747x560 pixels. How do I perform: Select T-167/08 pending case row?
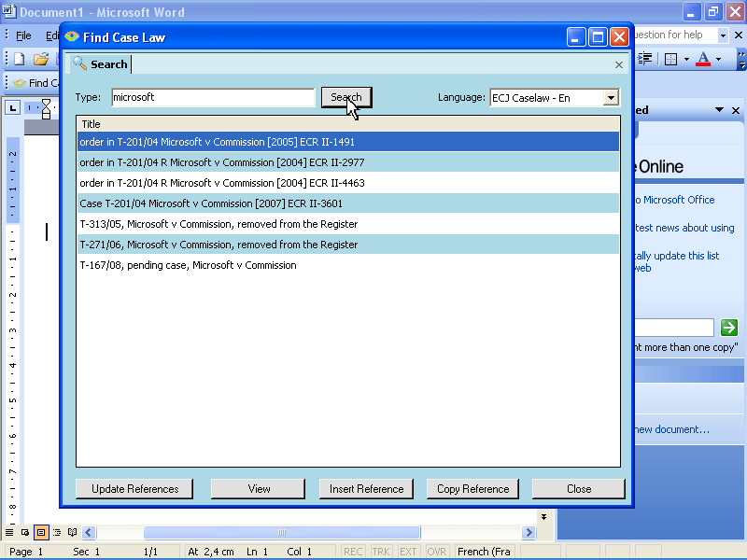click(348, 265)
